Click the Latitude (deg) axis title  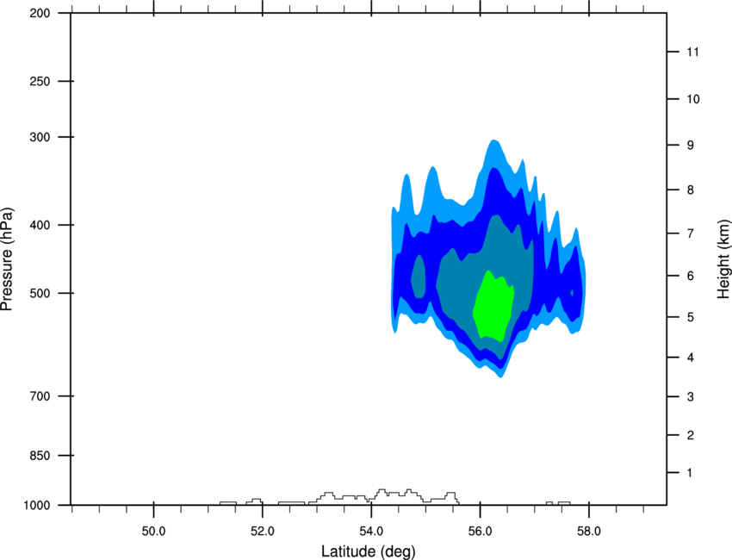(368, 551)
